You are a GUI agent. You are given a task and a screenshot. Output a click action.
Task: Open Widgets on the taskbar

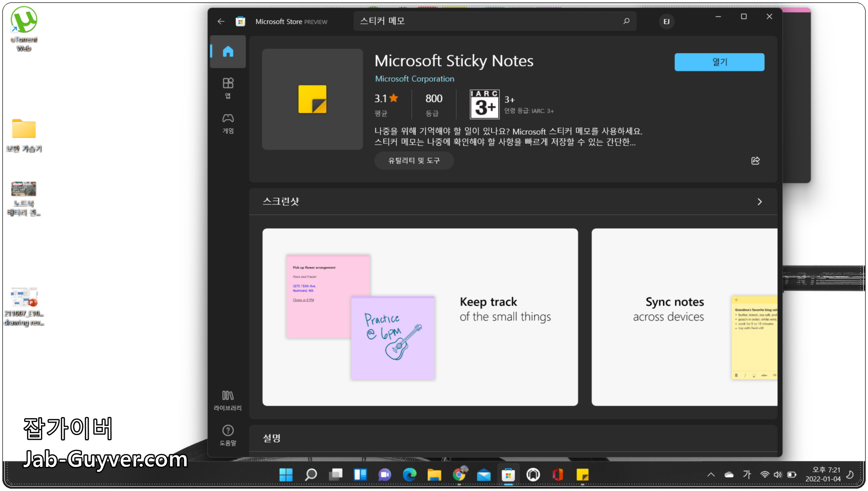pyautogui.click(x=360, y=475)
